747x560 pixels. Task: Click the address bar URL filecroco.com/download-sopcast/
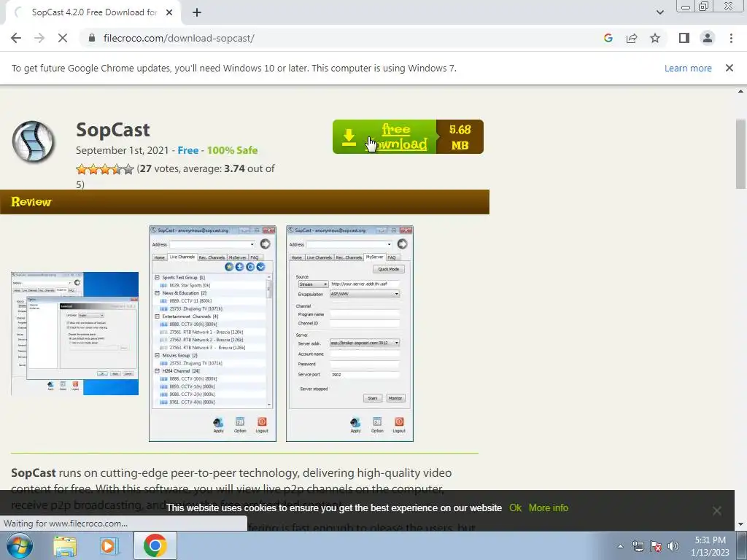pyautogui.click(x=179, y=38)
